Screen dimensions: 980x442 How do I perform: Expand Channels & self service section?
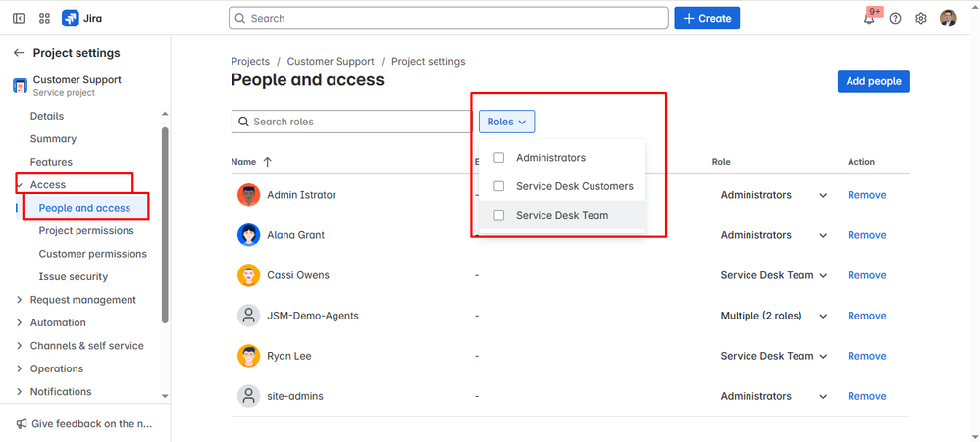pyautogui.click(x=20, y=346)
